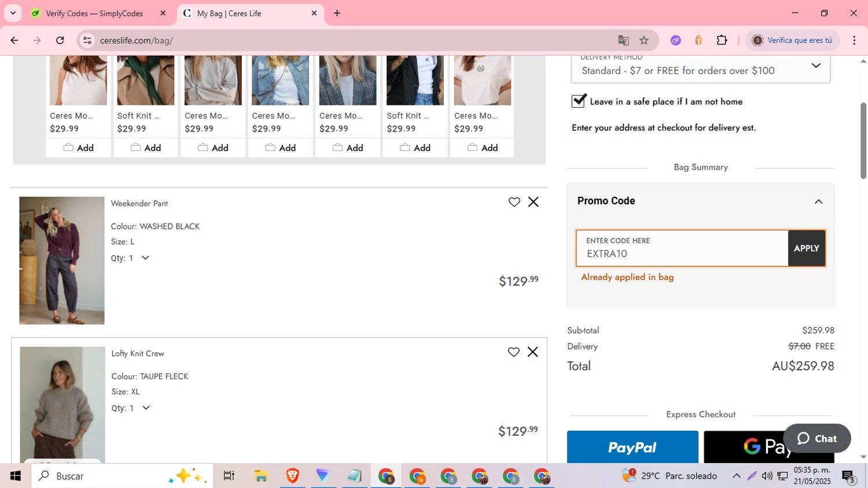Image resolution: width=868 pixels, height=488 pixels.
Task: Translate this page icon
Action: click(x=623, y=41)
